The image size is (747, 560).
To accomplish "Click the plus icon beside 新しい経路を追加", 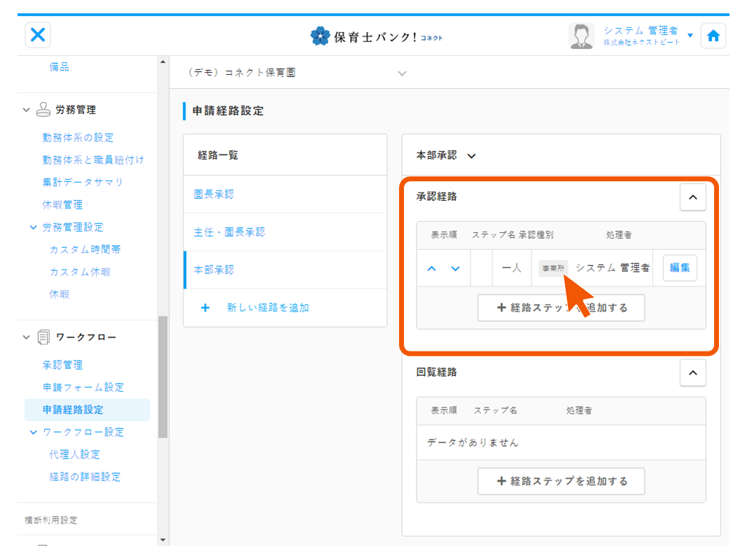I will (205, 308).
